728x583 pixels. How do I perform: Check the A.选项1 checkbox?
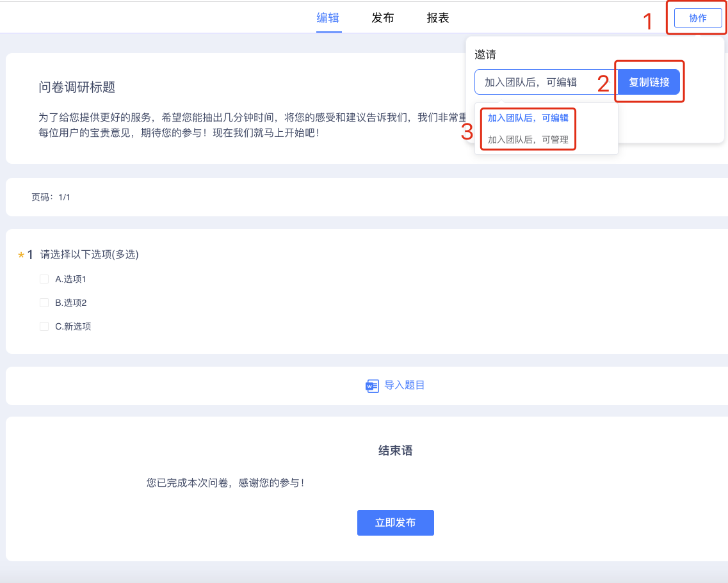[44, 279]
